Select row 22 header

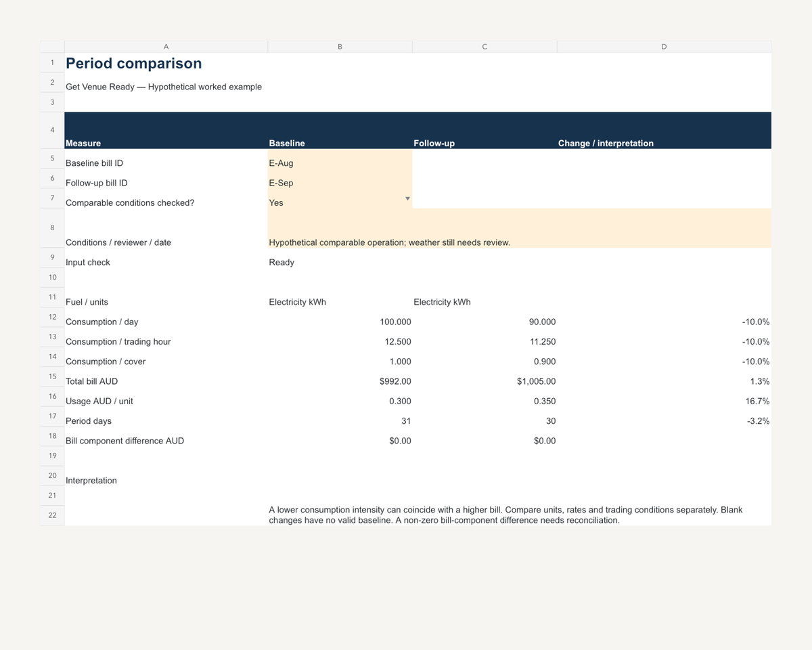52,515
